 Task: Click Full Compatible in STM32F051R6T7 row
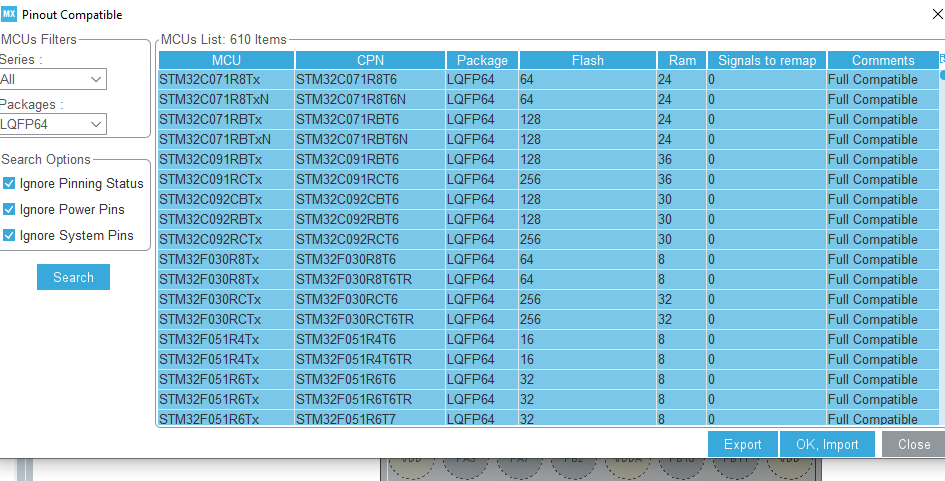point(883,419)
